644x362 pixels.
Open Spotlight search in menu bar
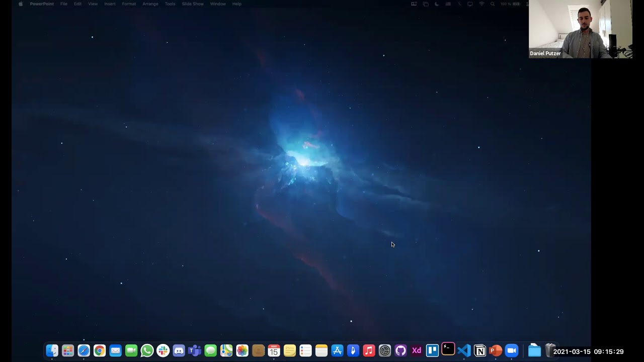coord(493,4)
